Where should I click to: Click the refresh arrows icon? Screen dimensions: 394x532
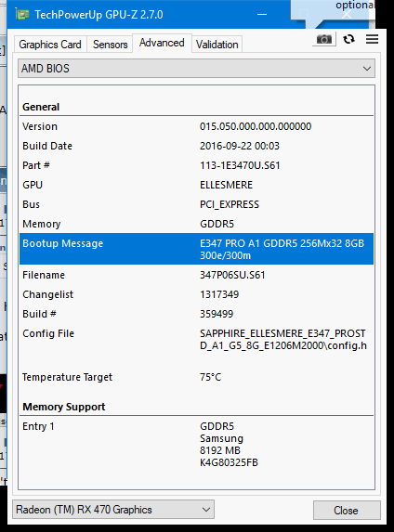coord(348,39)
